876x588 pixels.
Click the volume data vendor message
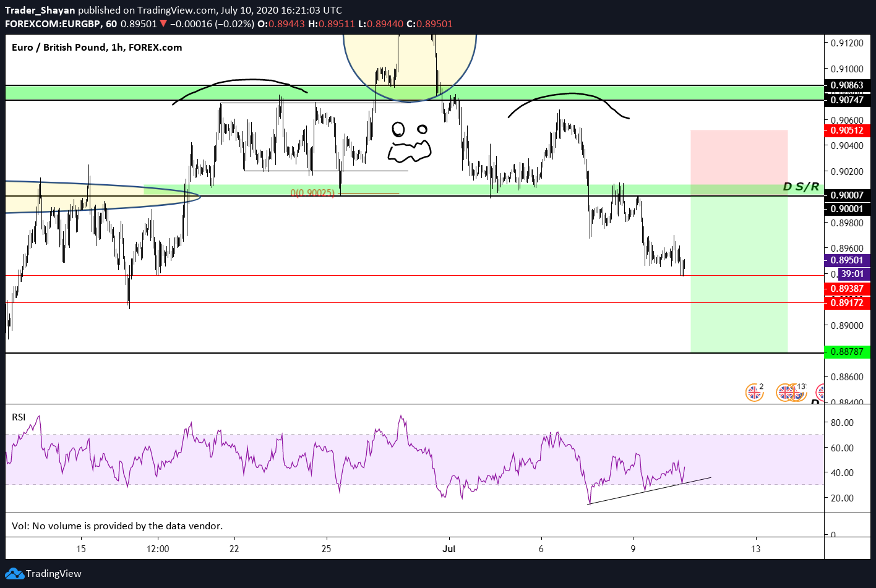(x=117, y=526)
